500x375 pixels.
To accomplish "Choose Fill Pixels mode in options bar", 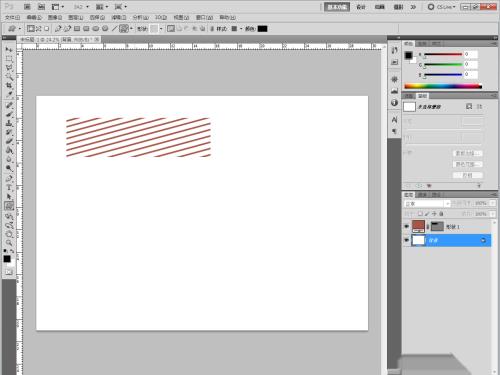I will pos(47,29).
